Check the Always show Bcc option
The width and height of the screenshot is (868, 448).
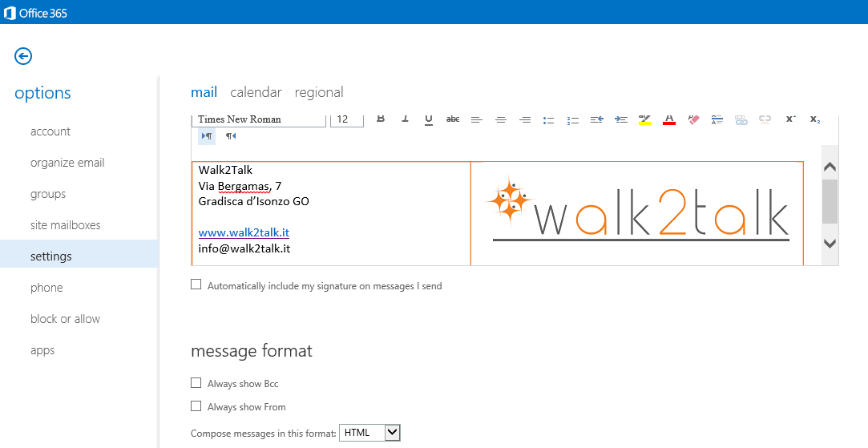(196, 382)
